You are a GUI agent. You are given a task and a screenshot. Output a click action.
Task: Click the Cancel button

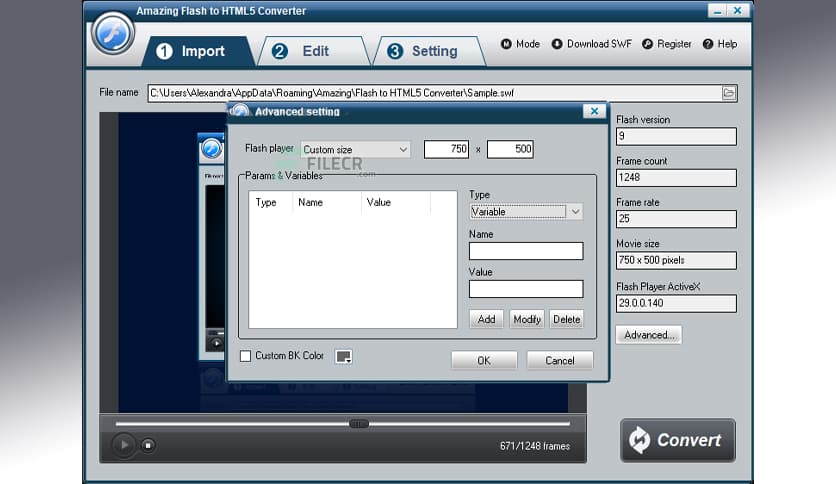click(x=560, y=361)
